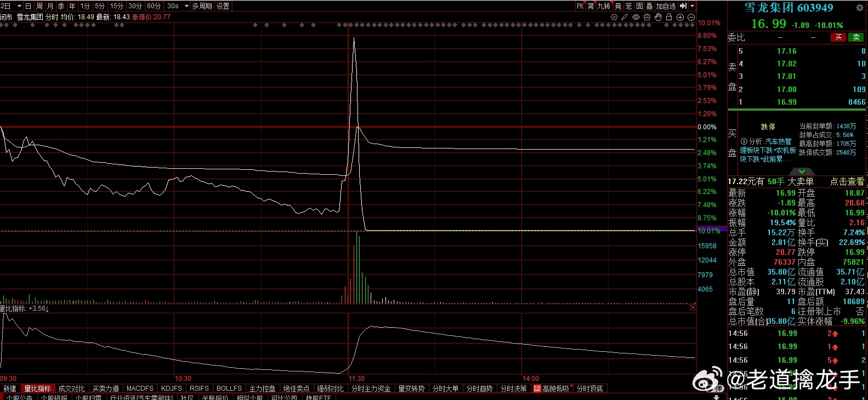
Task: Select the 60分 chart period
Action: pos(154,6)
